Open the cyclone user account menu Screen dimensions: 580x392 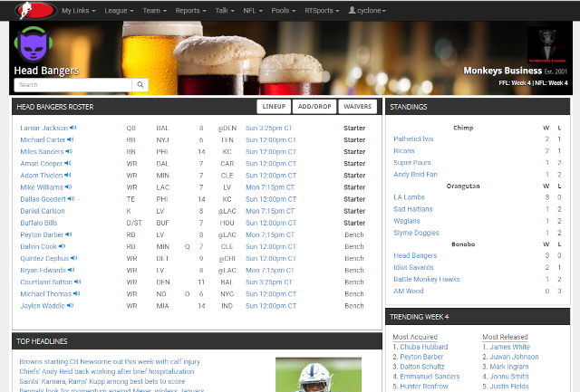[367, 11]
